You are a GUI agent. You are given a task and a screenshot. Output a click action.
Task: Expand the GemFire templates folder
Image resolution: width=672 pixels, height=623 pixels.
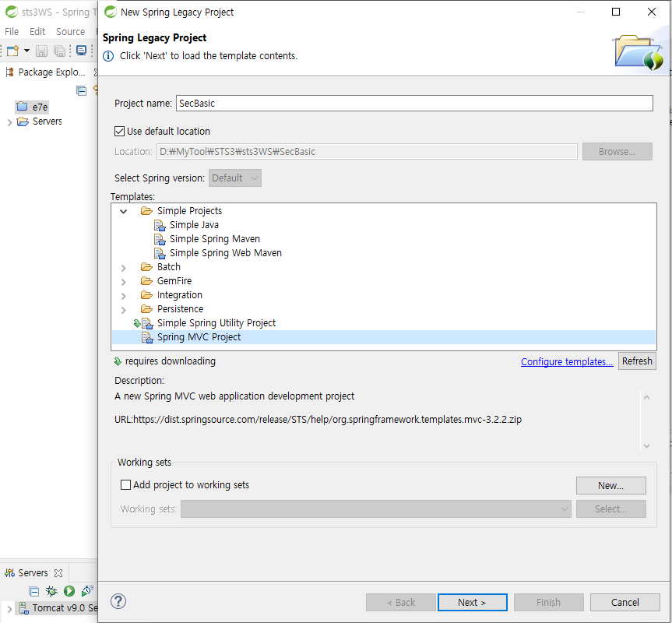pos(124,282)
